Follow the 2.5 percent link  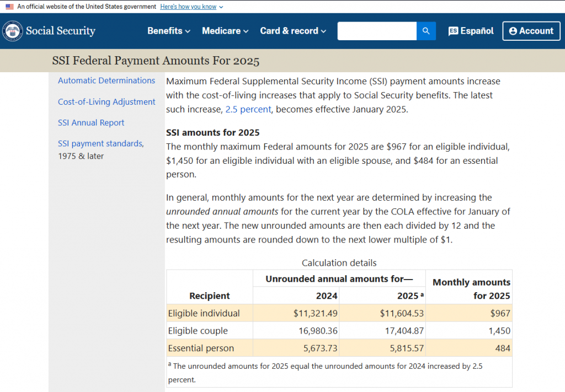tap(248, 109)
